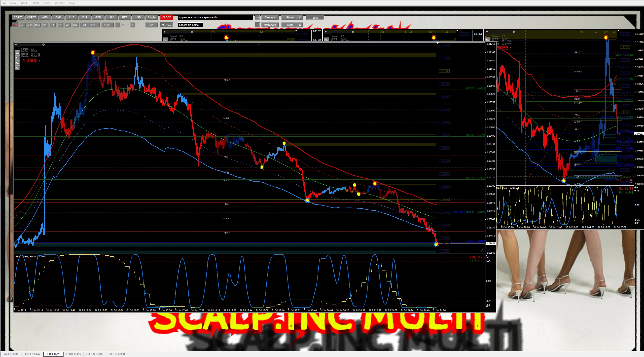Open the Tools menu
The width and height of the screenshot is (644, 357).
point(47,3)
